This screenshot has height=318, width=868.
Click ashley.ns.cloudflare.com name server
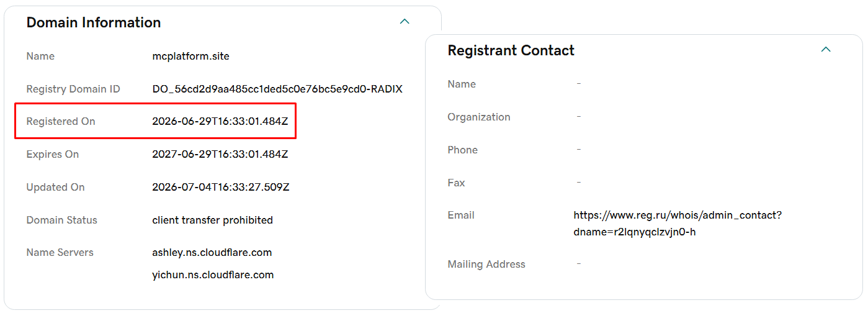212,252
